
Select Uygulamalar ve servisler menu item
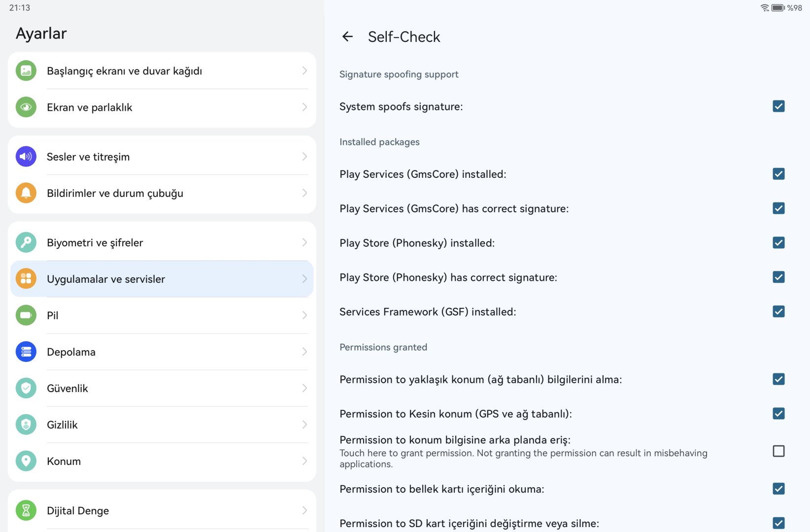click(162, 279)
